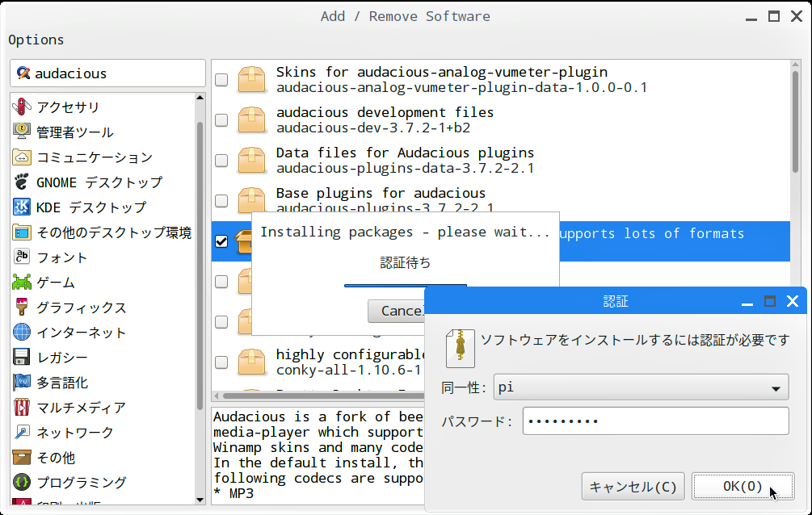Select その他のデスクトップ環境 icon
This screenshot has height=515, width=812.
pos(22,232)
